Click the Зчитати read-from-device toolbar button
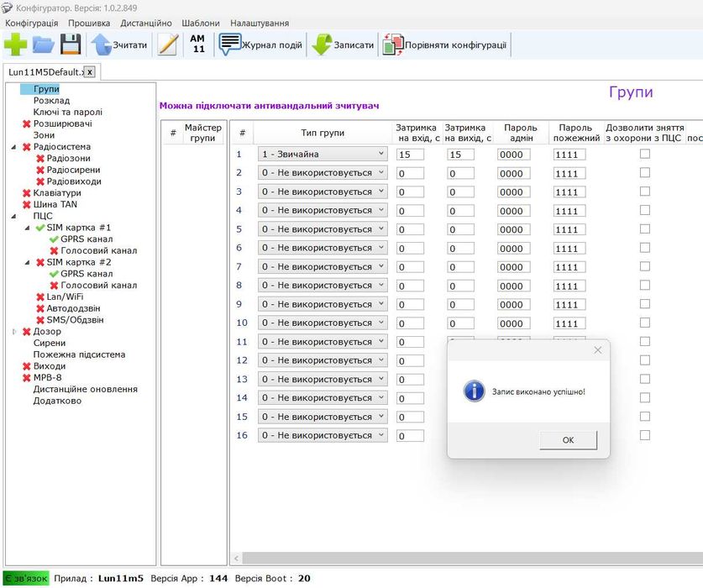The height and width of the screenshot is (588, 703). 119,45
